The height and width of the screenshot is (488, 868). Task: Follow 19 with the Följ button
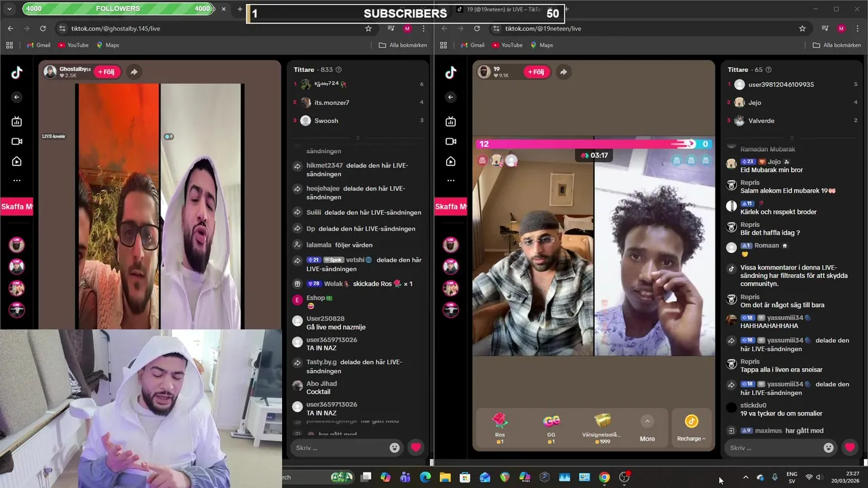[536, 71]
